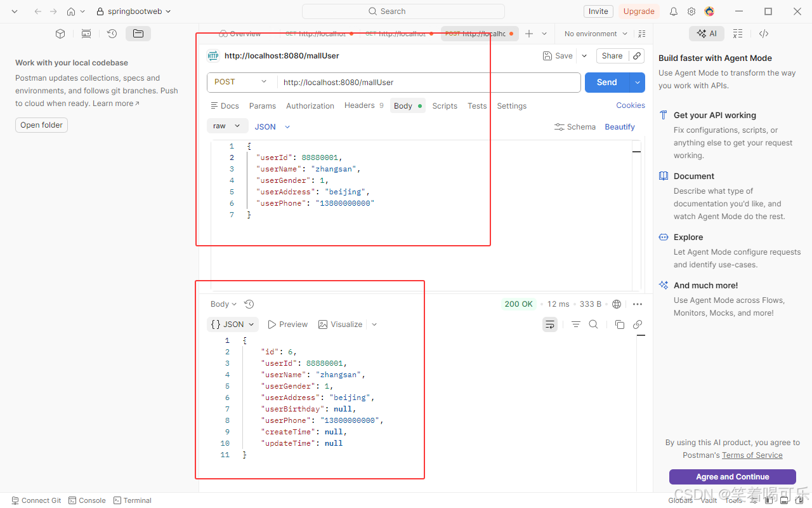Click the Invite button
This screenshot has height=508, width=812.
[598, 11]
